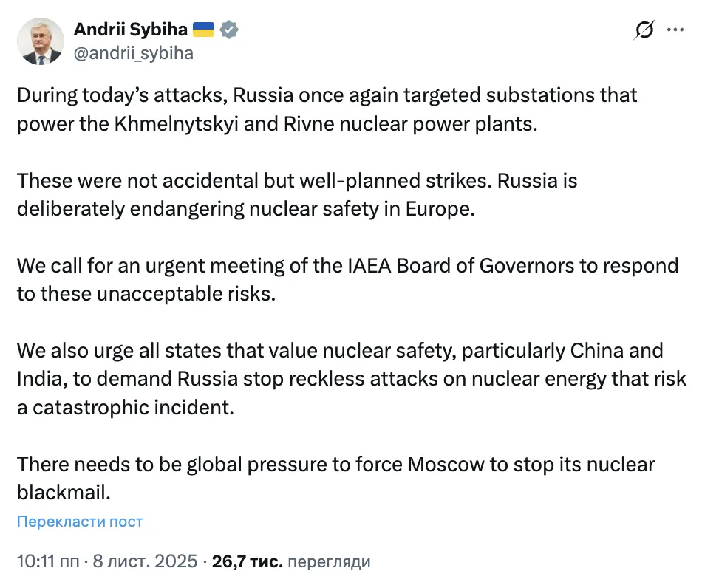The image size is (702, 588).
Task: Click the final line about nuclear blackmail
Action: tap(335, 478)
